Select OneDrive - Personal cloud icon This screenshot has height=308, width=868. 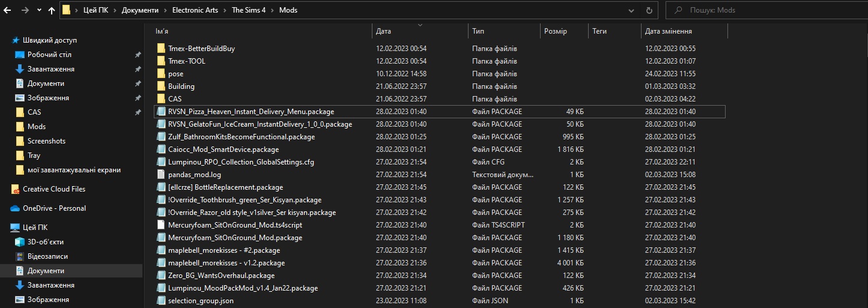[x=16, y=208]
